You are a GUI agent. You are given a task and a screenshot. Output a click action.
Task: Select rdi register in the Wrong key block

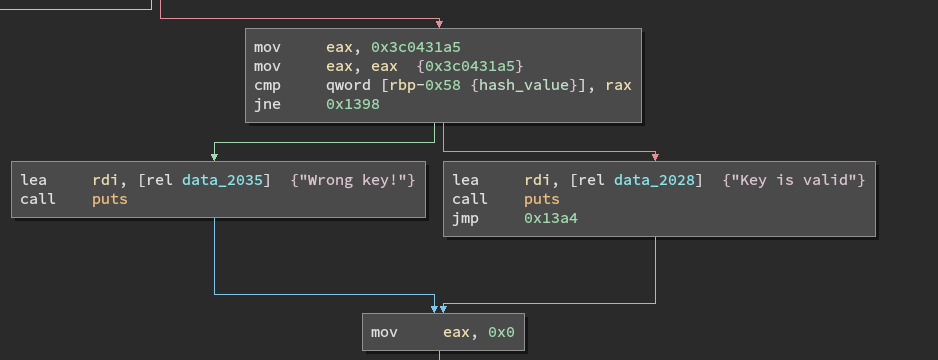click(105, 180)
